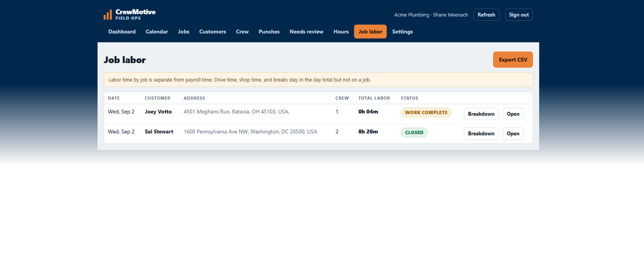Click the date in Joey Votto row
This screenshot has height=273, width=644.
click(x=121, y=112)
